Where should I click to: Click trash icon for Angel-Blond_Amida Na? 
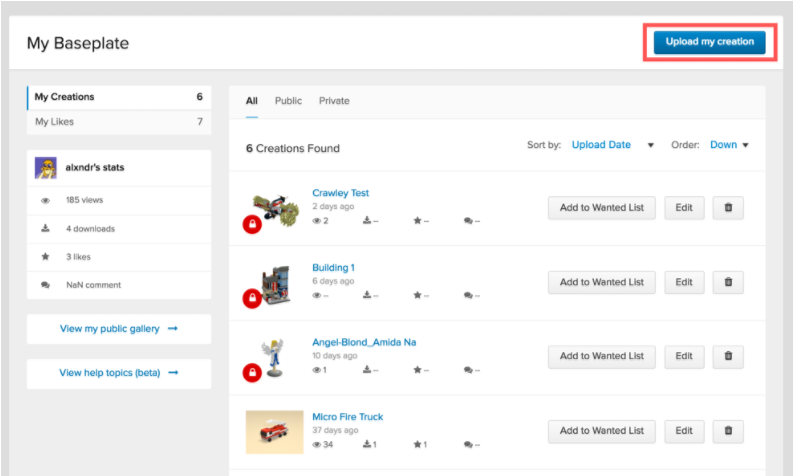(728, 356)
